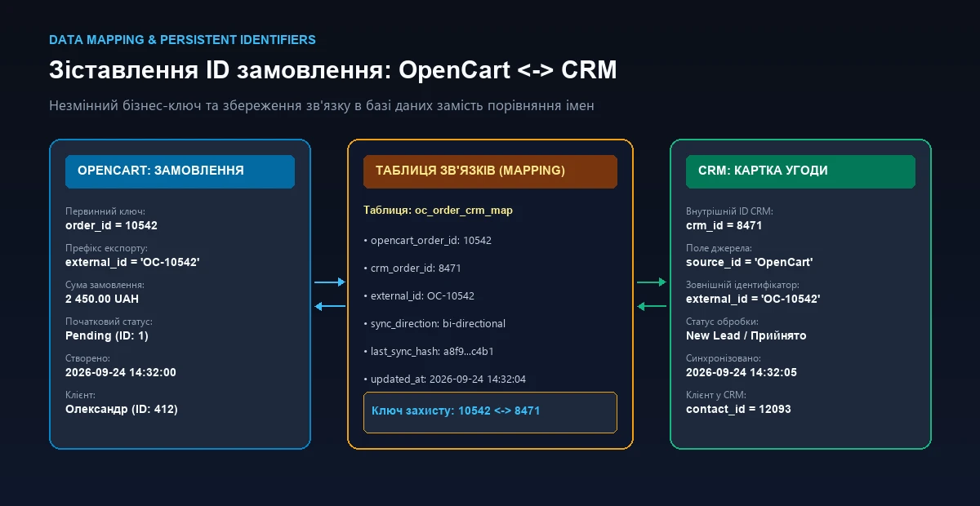The width and height of the screenshot is (980, 506).
Task: Click the 'DATA MAPPING & PERSISTENT IDENTIFIERS' label
Action: tap(182, 39)
